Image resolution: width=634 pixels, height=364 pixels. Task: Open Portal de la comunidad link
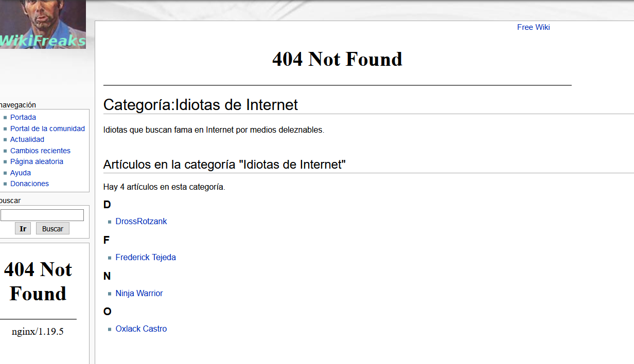coord(47,129)
